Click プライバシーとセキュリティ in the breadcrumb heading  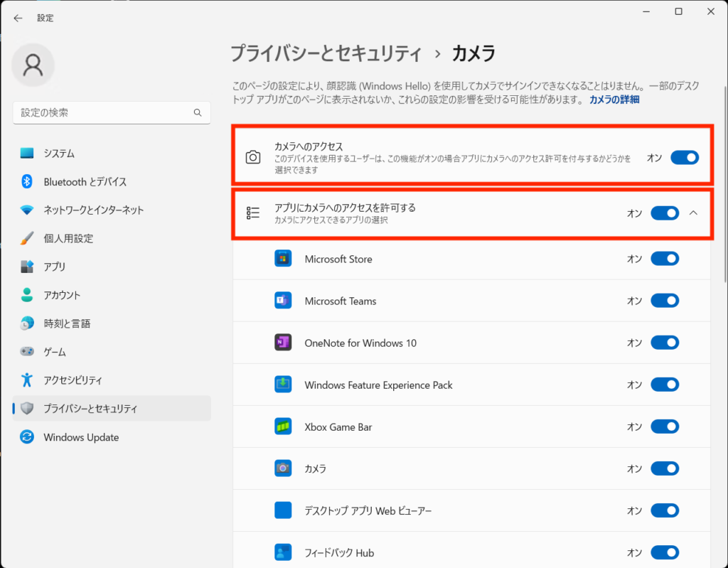point(326,53)
